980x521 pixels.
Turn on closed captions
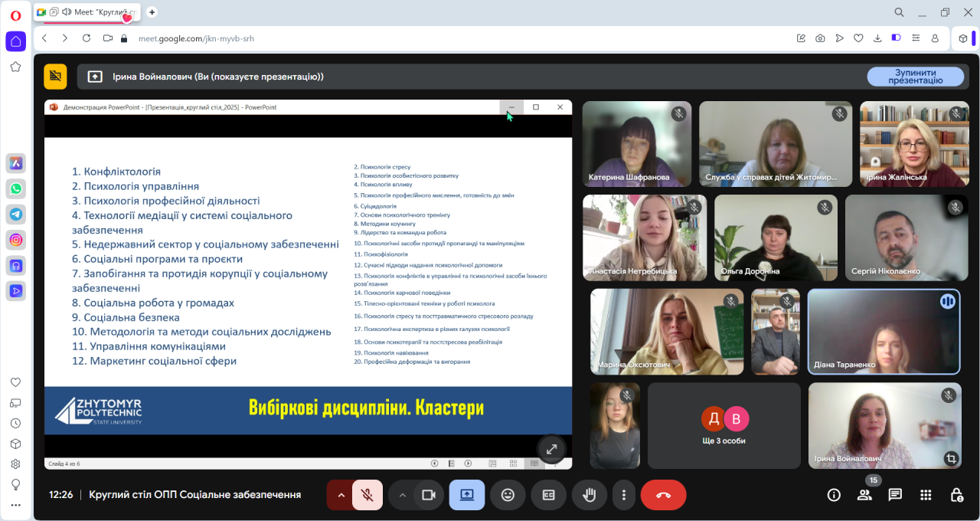[548, 495]
